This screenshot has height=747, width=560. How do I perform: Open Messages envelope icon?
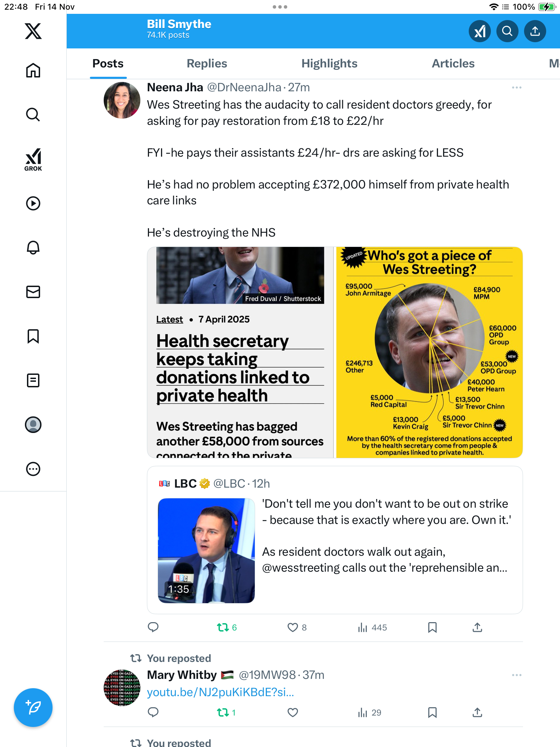pyautogui.click(x=33, y=292)
